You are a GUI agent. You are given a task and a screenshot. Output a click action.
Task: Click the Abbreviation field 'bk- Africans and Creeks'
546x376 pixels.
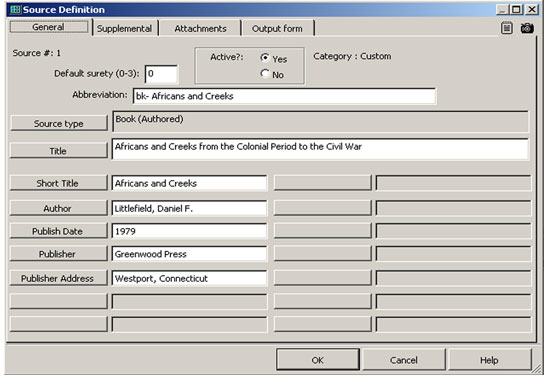(x=284, y=96)
